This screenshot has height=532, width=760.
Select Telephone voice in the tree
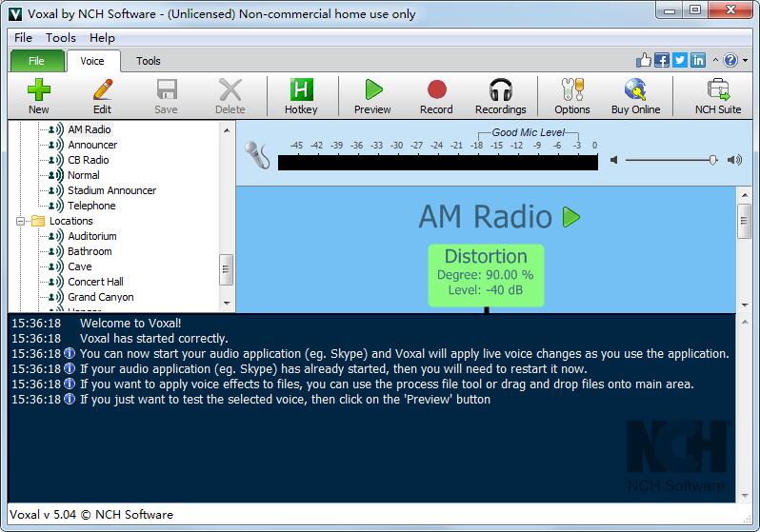(x=91, y=206)
